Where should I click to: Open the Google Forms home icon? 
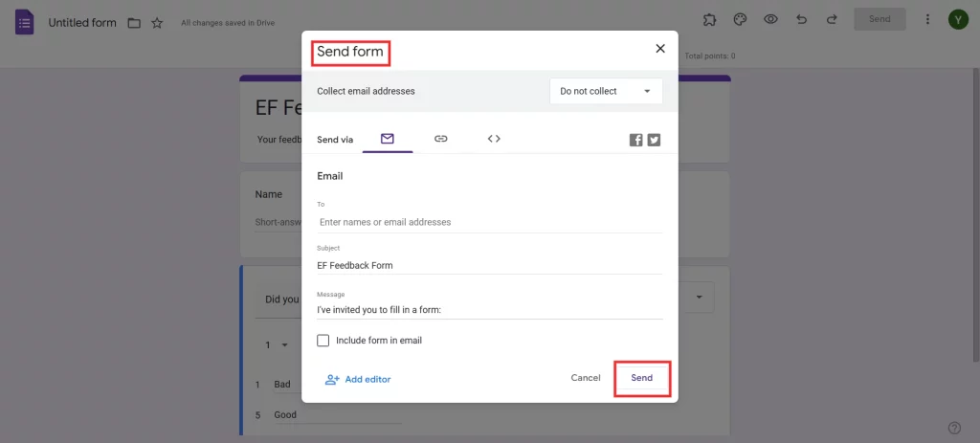pyautogui.click(x=24, y=23)
